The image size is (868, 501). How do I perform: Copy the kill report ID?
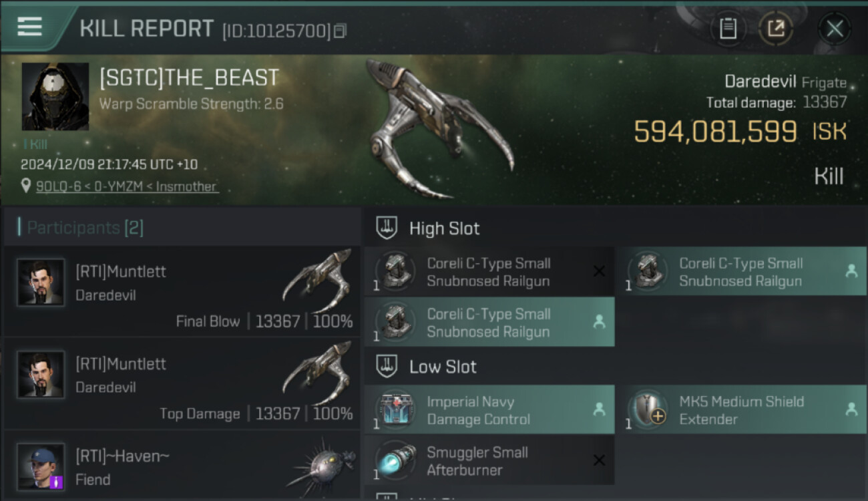(341, 31)
